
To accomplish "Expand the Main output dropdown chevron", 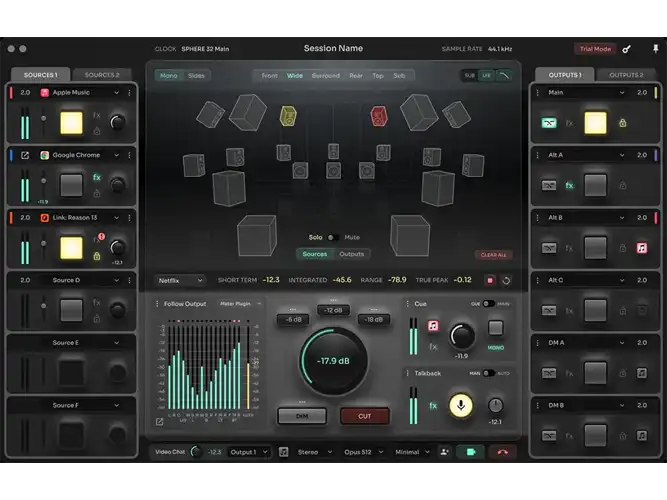I will [622, 93].
